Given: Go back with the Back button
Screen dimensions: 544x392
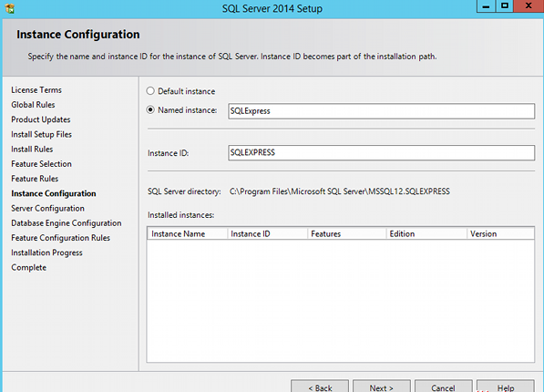Looking at the screenshot, I should coord(320,387).
